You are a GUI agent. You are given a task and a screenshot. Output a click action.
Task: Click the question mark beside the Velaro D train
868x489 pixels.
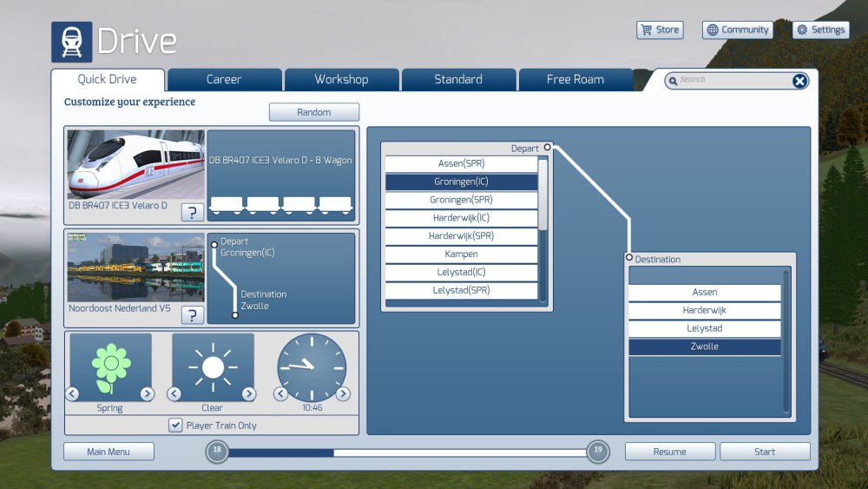(x=193, y=212)
